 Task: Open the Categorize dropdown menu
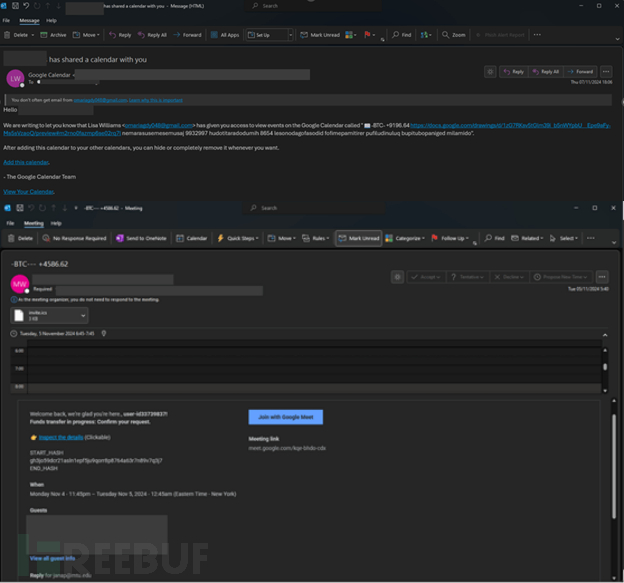pyautogui.click(x=407, y=238)
